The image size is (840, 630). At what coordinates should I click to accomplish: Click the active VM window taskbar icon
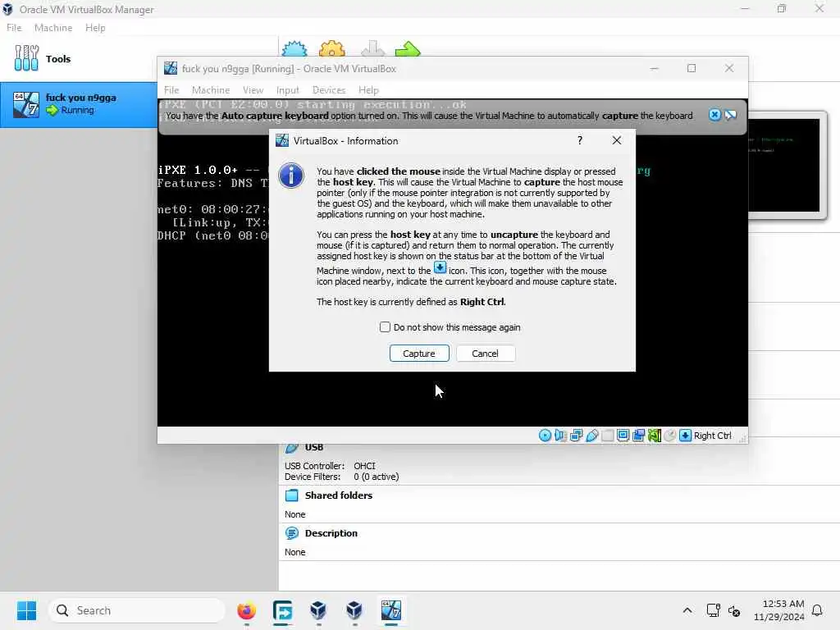coord(391,610)
